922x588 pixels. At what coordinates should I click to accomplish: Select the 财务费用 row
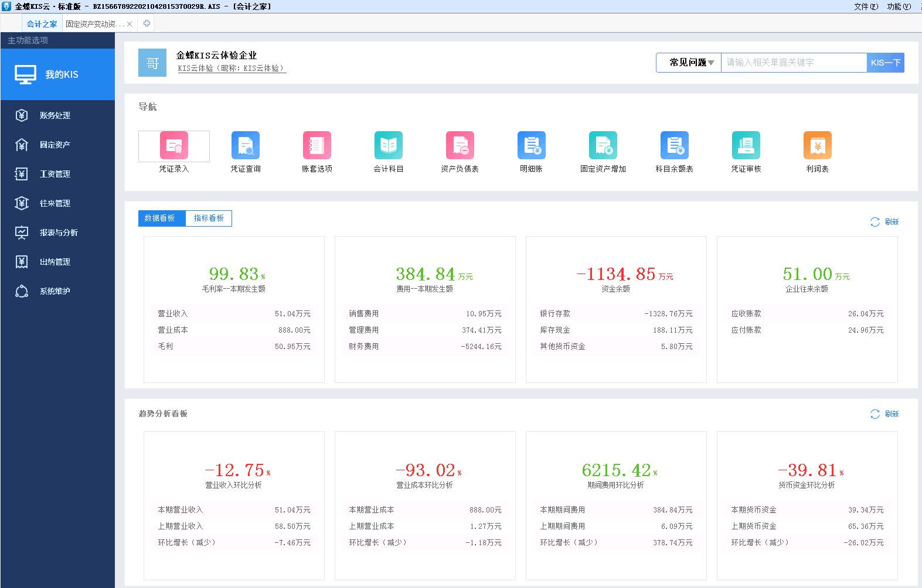[x=425, y=347]
